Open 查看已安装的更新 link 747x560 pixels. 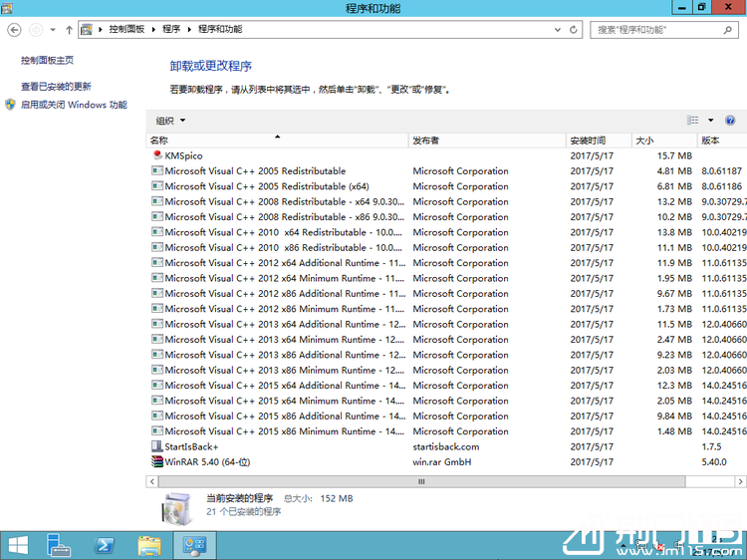tap(56, 87)
